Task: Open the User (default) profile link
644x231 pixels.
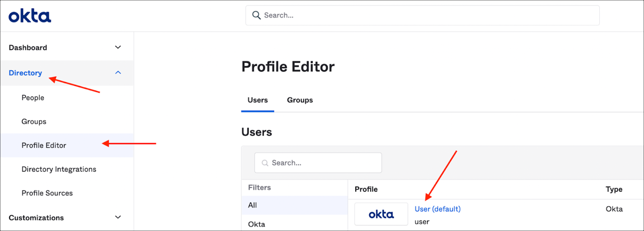Action: point(437,209)
